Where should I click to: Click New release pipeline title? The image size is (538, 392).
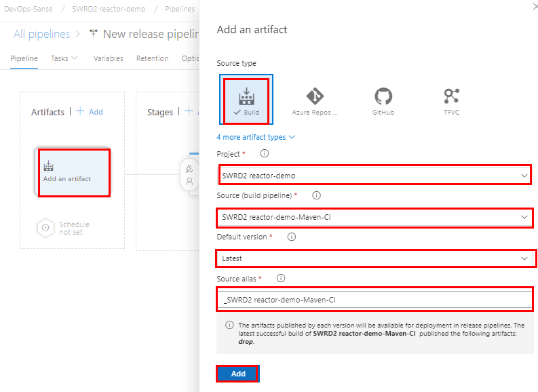pos(151,34)
